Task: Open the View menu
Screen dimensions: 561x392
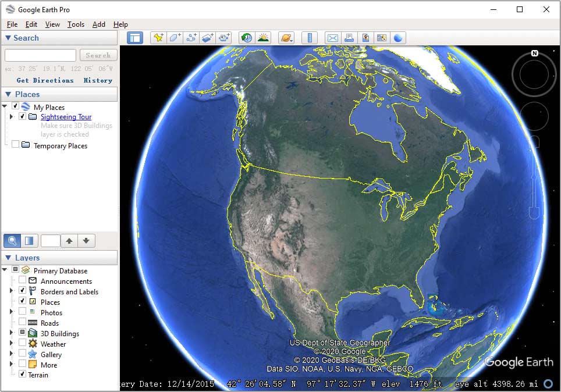Action: point(52,24)
